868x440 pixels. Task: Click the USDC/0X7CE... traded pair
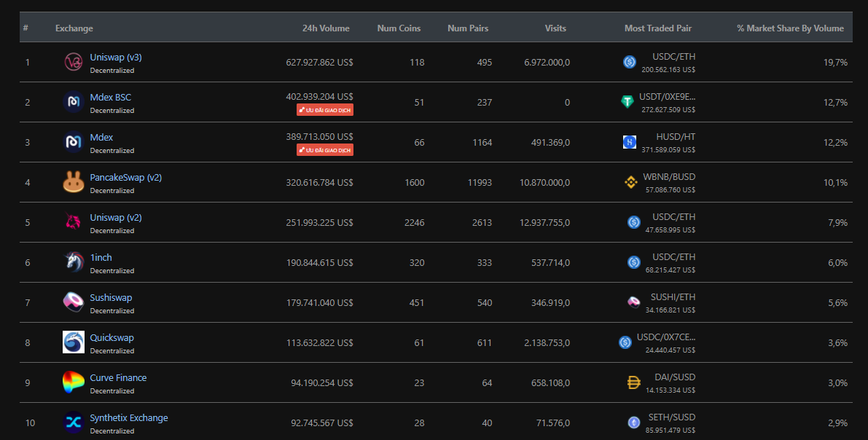pyautogui.click(x=666, y=337)
